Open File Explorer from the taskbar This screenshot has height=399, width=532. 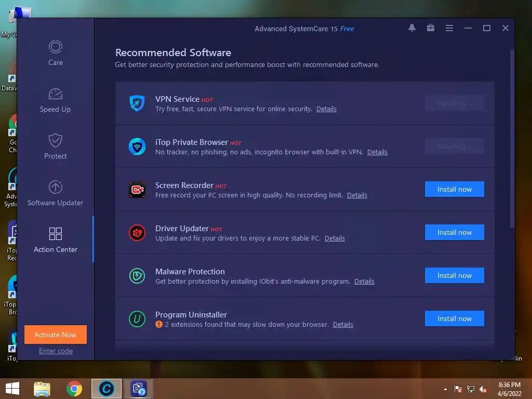pyautogui.click(x=42, y=389)
